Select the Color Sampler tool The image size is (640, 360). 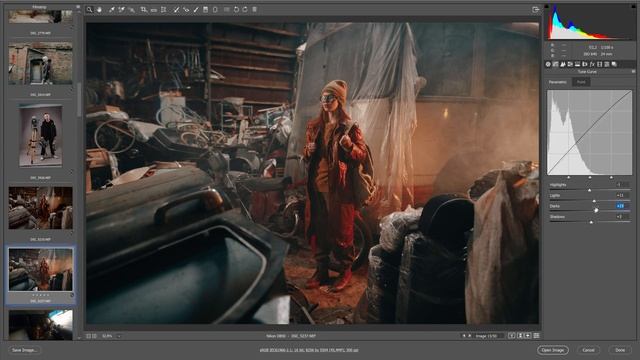(x=122, y=9)
